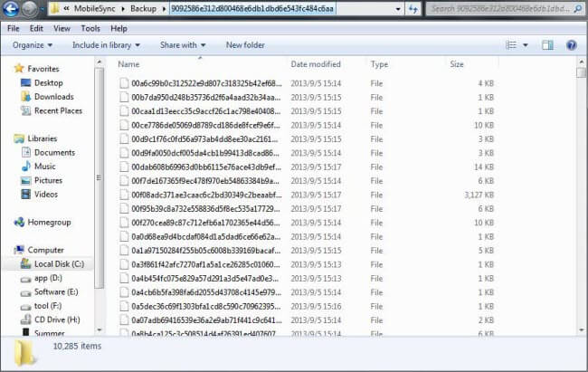Image resolution: width=588 pixels, height=372 pixels.
Task: Click the file list scroll down arrow
Action: [582, 330]
